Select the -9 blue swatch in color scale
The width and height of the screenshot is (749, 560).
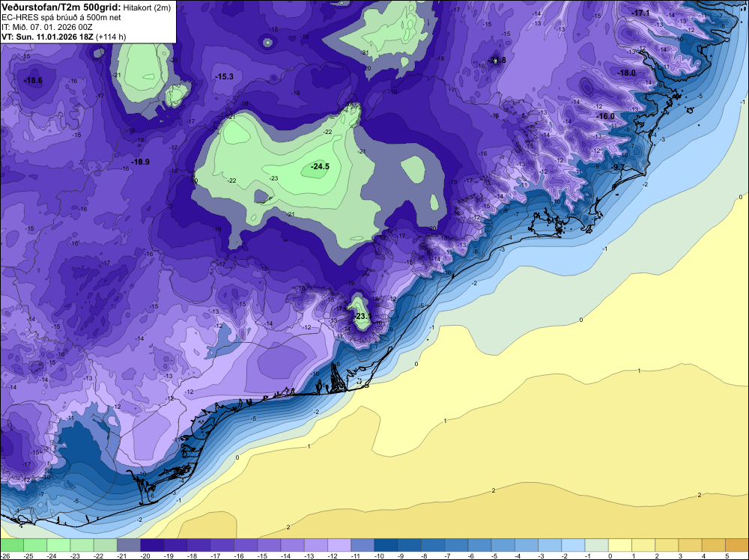(410, 545)
